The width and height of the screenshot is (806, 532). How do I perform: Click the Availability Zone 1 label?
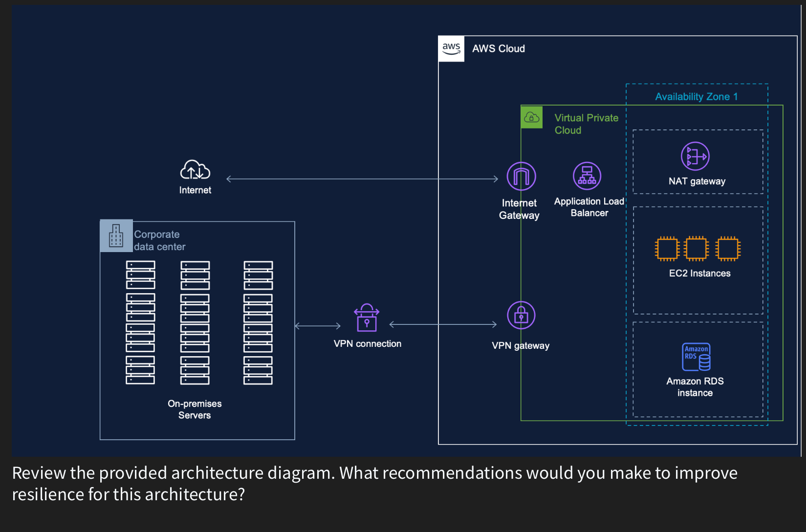(x=696, y=96)
